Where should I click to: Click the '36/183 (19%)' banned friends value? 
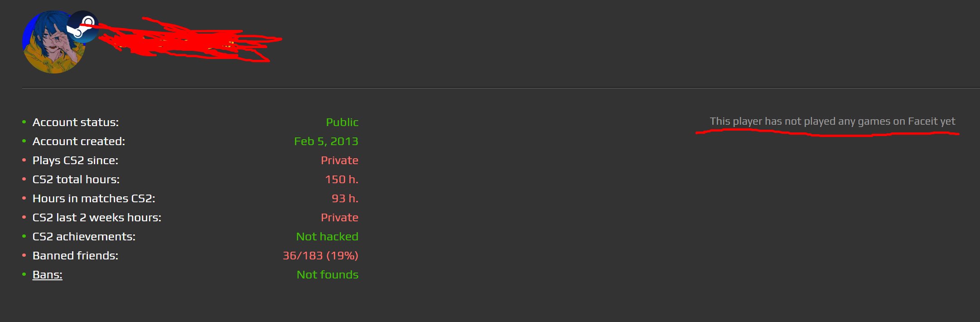[320, 256]
